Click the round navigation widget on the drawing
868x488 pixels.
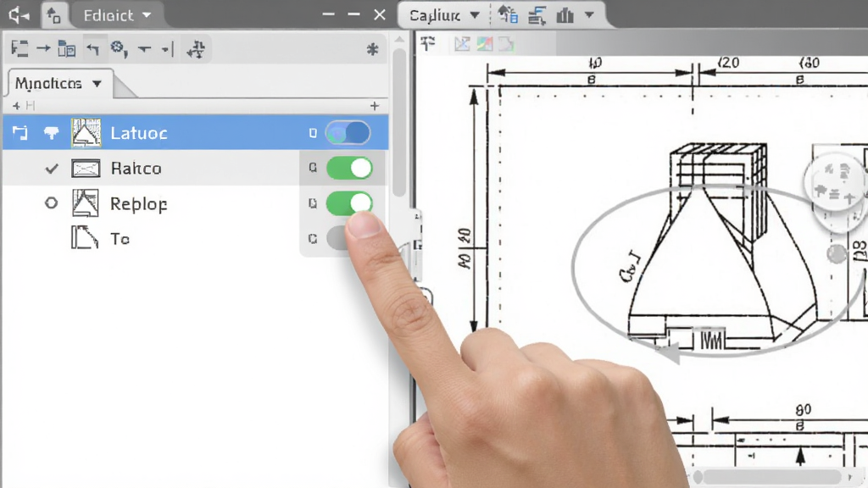835,182
